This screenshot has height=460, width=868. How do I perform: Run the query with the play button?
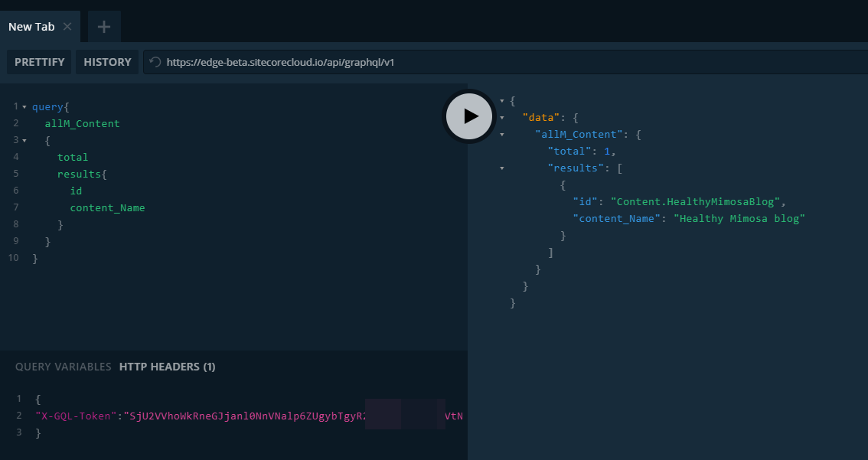pos(469,116)
